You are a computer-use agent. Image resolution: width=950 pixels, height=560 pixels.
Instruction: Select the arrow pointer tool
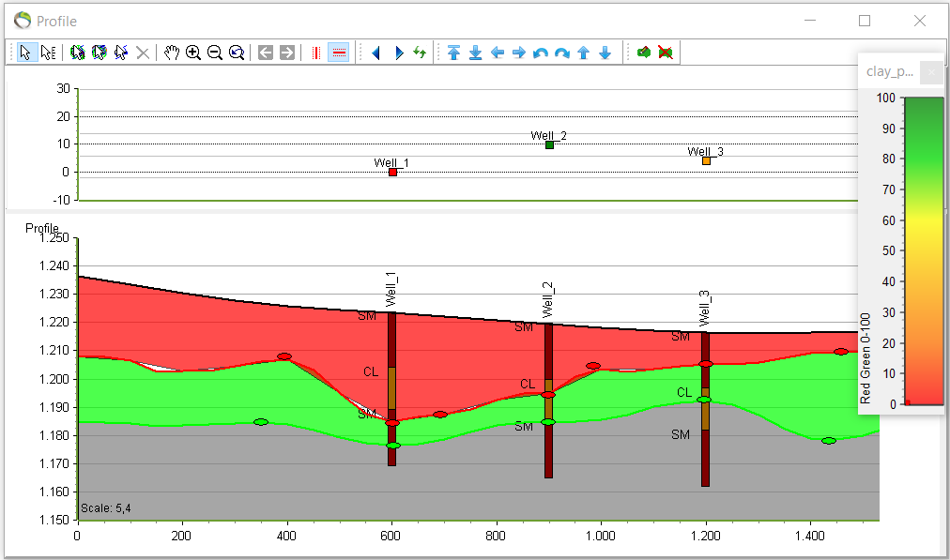coord(25,53)
